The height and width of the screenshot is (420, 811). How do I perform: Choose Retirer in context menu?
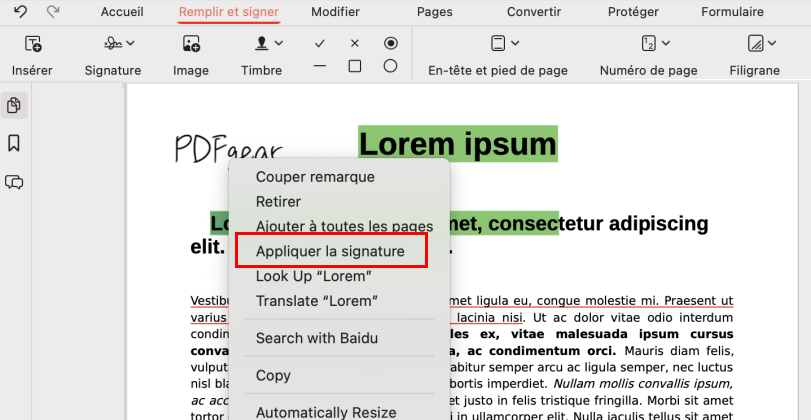click(x=339, y=202)
